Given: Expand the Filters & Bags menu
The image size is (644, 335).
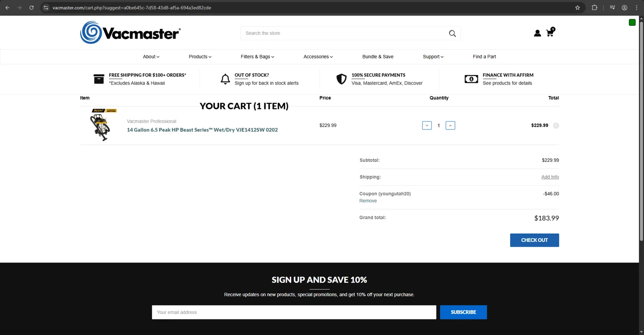Looking at the screenshot, I should click(258, 57).
